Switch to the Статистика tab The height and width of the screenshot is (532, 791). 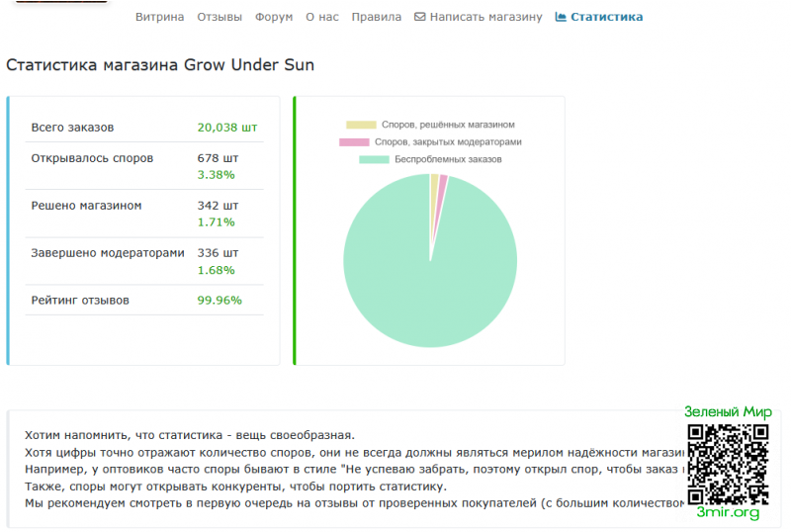pyautogui.click(x=606, y=17)
